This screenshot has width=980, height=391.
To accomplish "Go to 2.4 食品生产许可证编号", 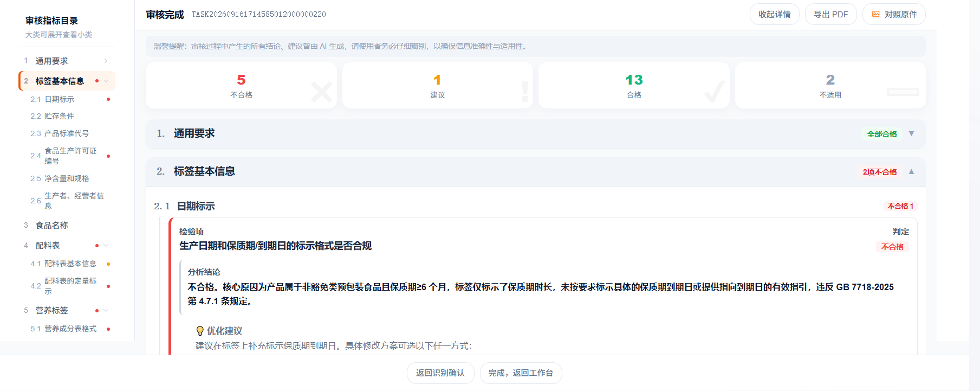I will [70, 156].
